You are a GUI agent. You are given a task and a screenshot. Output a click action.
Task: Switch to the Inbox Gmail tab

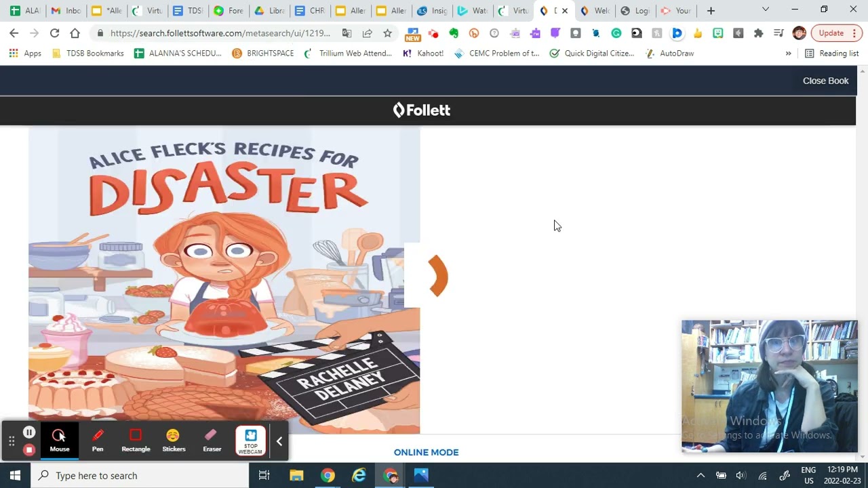click(66, 11)
